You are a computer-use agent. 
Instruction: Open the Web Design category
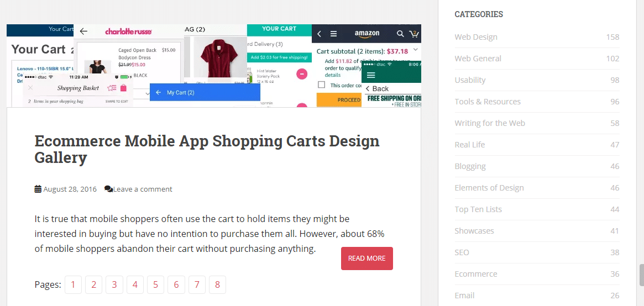476,37
